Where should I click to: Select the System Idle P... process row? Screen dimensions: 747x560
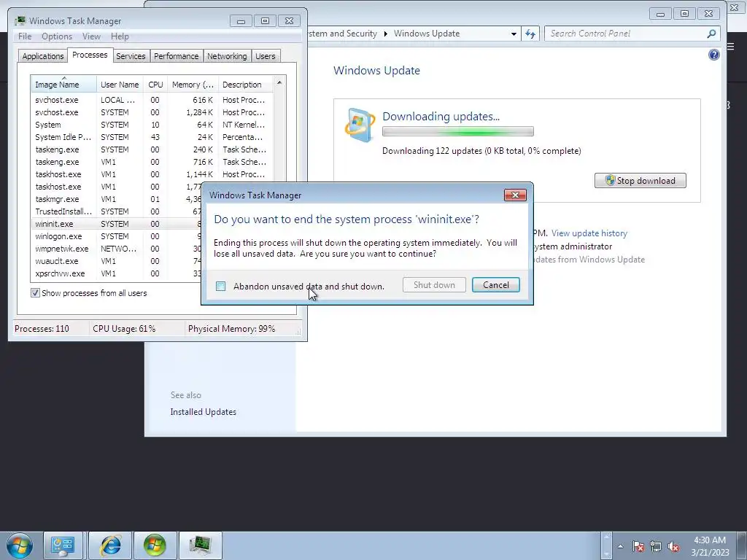pos(152,137)
